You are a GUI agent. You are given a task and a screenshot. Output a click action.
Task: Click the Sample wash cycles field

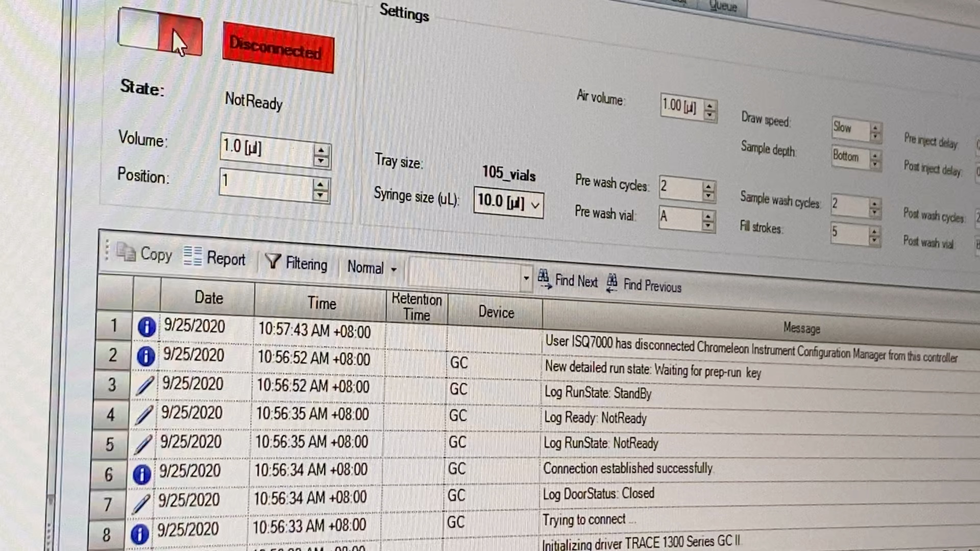(849, 205)
